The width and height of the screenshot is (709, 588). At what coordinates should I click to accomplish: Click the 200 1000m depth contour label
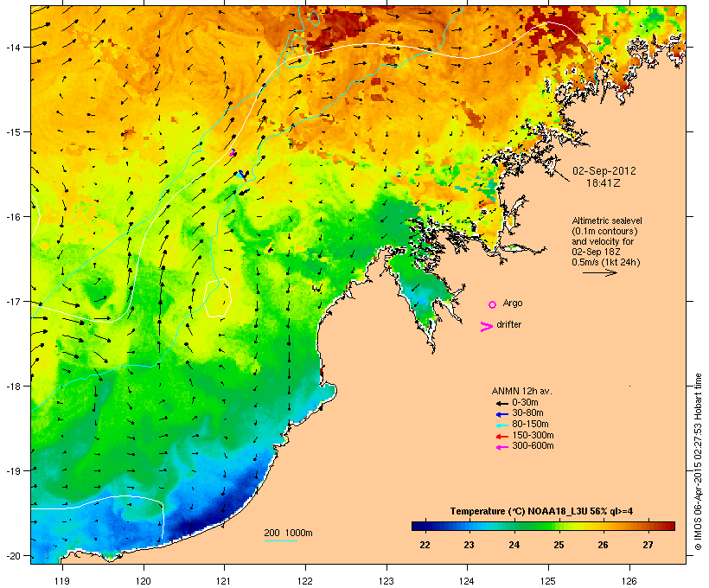(288, 533)
